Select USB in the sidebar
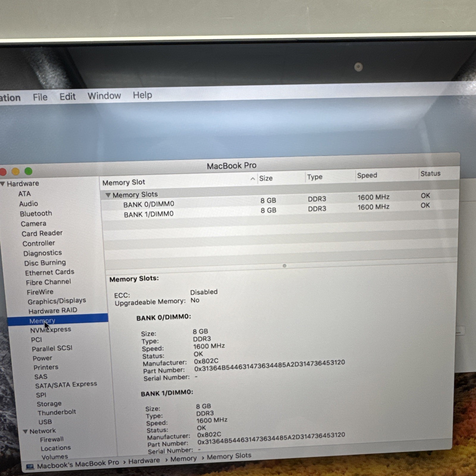Image resolution: width=476 pixels, height=476 pixels. point(45,422)
